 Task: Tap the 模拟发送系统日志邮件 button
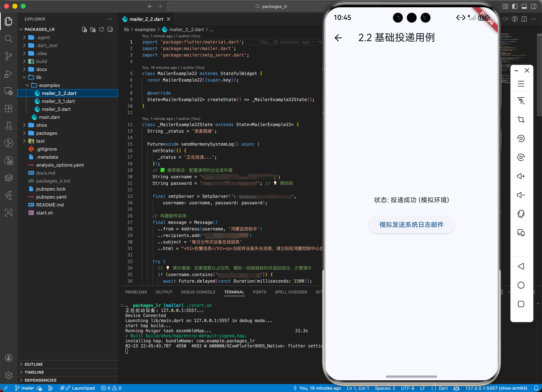coord(411,225)
